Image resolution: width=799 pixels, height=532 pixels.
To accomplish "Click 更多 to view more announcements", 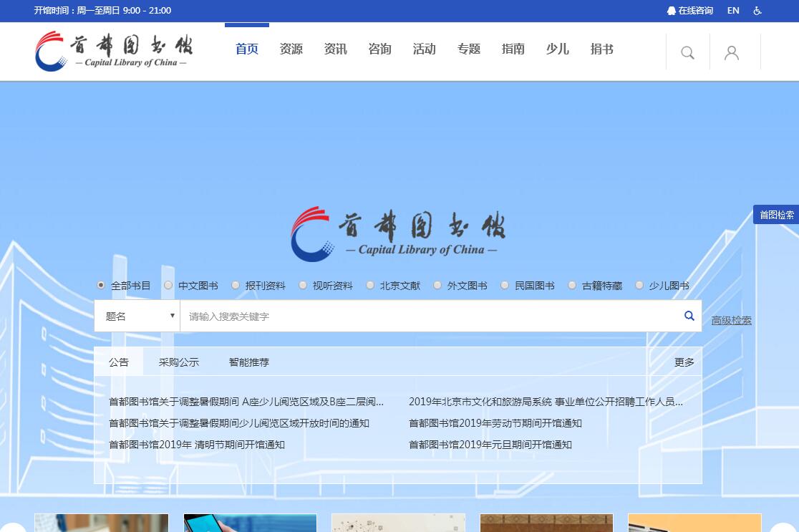I will [x=684, y=362].
